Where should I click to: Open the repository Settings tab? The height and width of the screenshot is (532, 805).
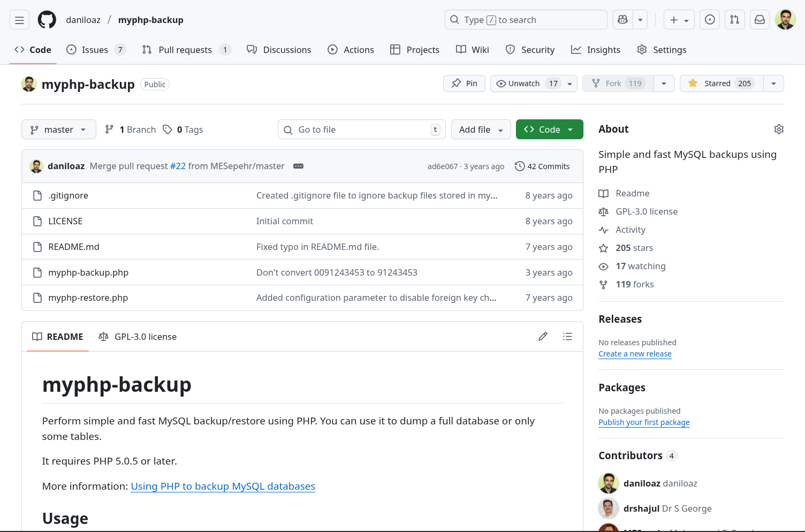click(662, 49)
